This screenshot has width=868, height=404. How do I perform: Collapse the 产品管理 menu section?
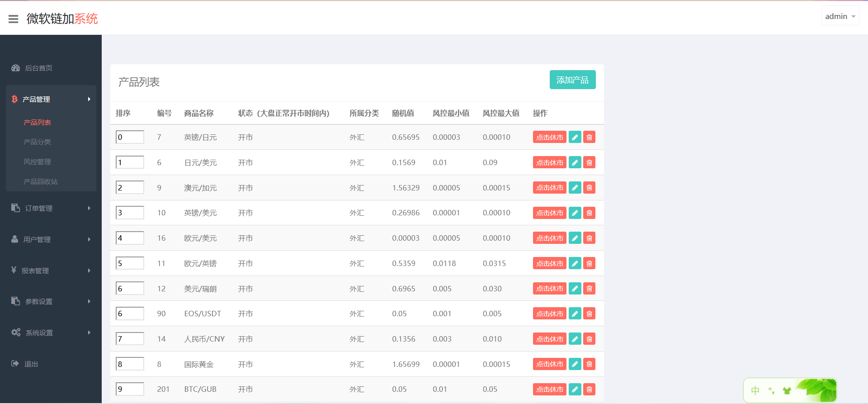51,99
